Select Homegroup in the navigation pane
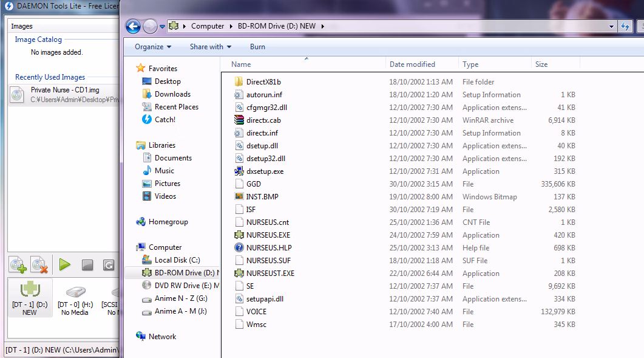The width and height of the screenshot is (644, 358). tap(168, 221)
